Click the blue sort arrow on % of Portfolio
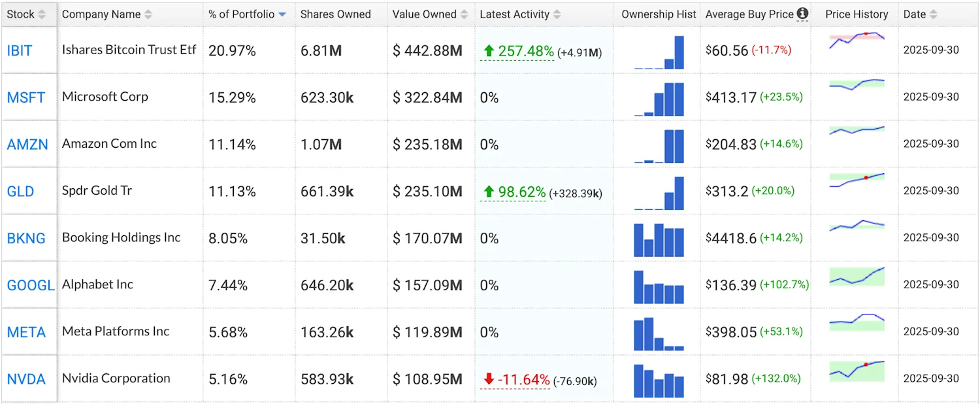980x404 pixels. coord(282,13)
